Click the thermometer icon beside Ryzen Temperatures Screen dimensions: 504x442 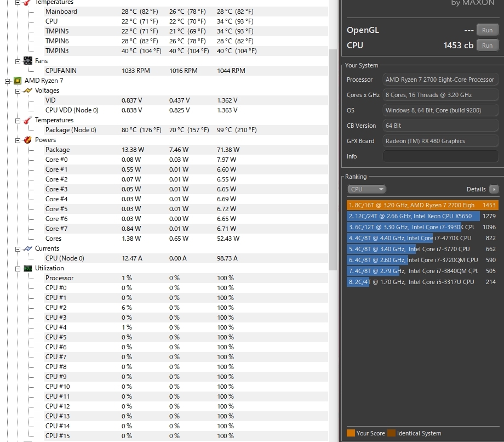28,120
